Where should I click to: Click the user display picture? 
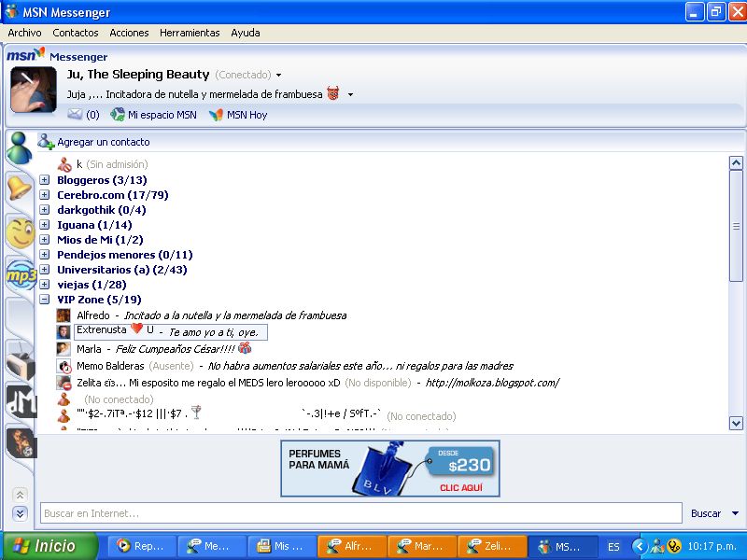point(34,90)
